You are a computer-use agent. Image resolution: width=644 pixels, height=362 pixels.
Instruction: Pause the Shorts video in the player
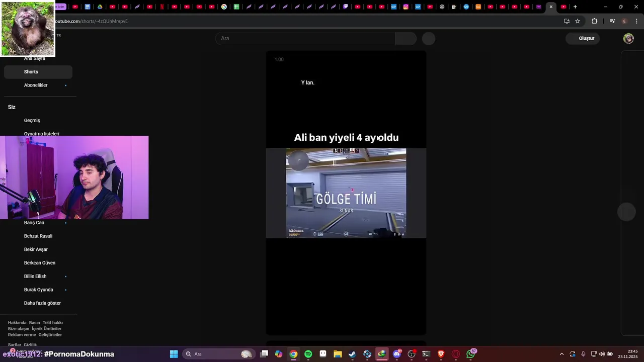pos(346,193)
